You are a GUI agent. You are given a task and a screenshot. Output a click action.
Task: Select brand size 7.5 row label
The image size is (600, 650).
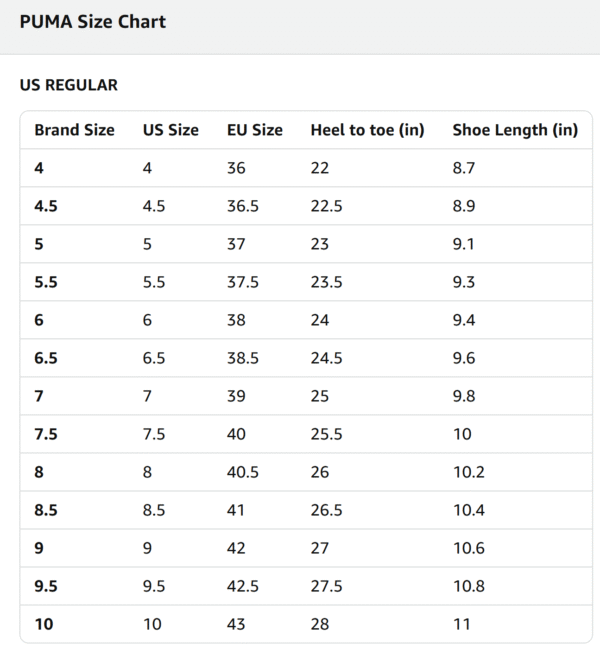click(x=46, y=434)
